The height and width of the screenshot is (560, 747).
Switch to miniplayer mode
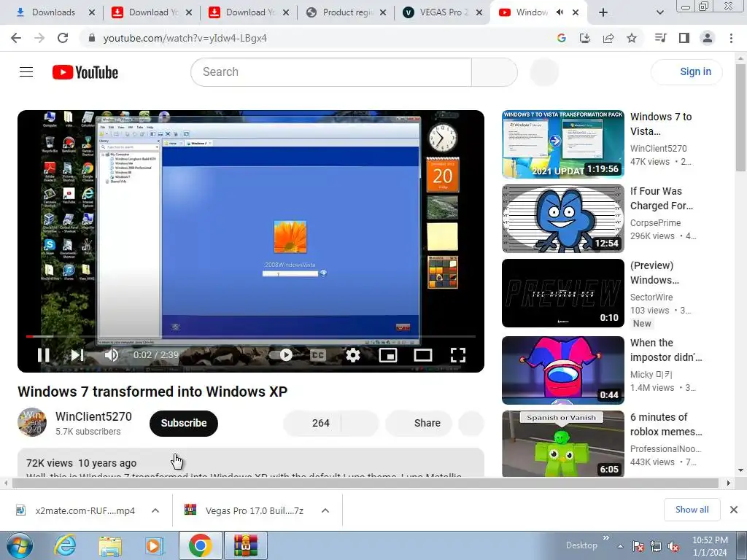coord(388,355)
